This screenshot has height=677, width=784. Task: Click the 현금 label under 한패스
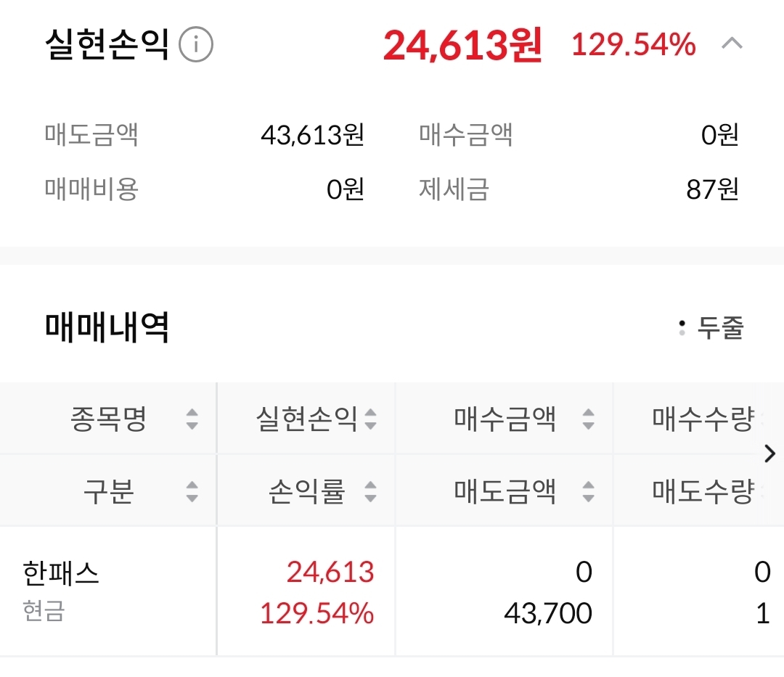44,610
